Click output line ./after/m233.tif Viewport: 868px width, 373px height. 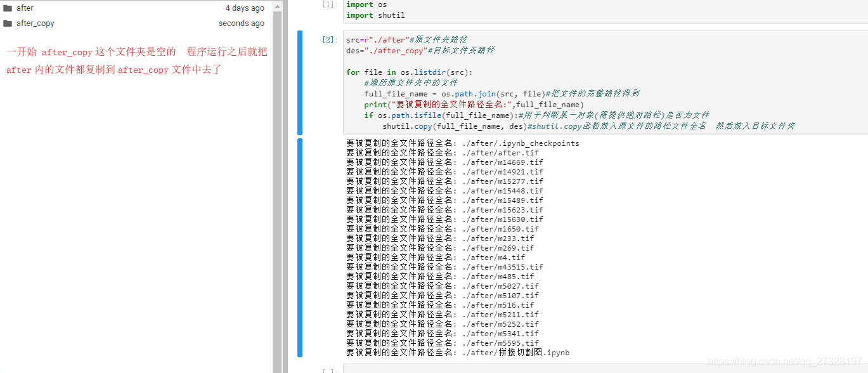[440, 239]
